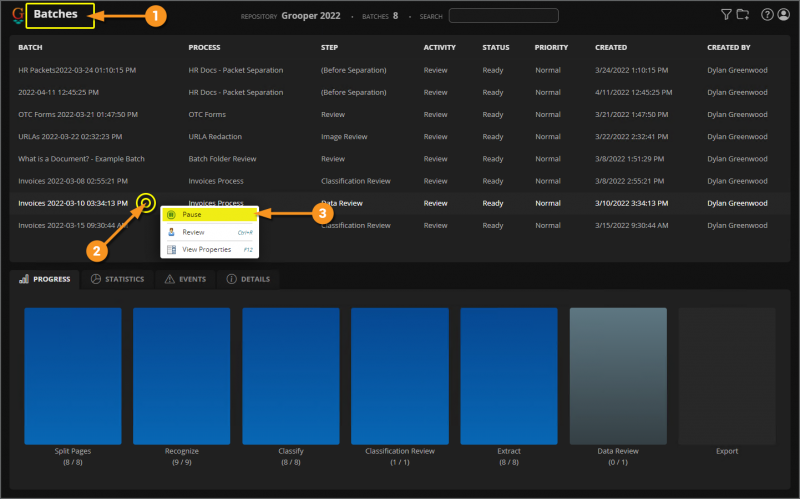The width and height of the screenshot is (800, 499).
Task: Click the Grooper logo icon
Action: [18, 15]
